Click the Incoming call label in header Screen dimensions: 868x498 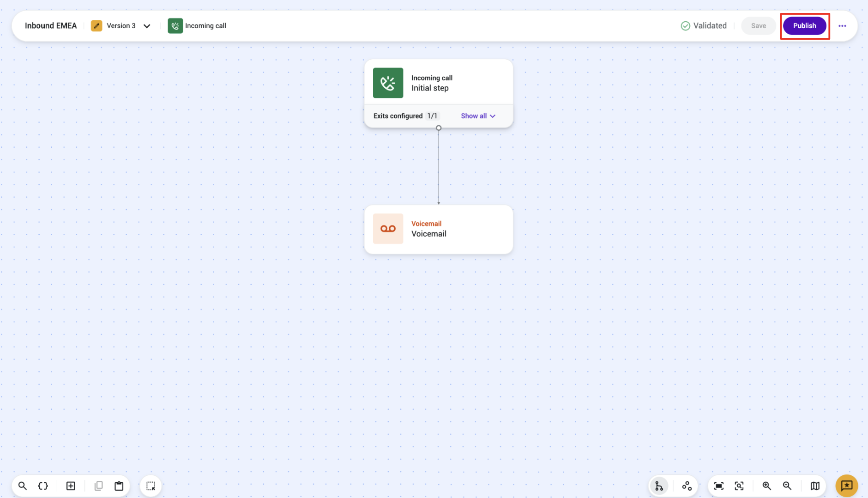point(205,26)
